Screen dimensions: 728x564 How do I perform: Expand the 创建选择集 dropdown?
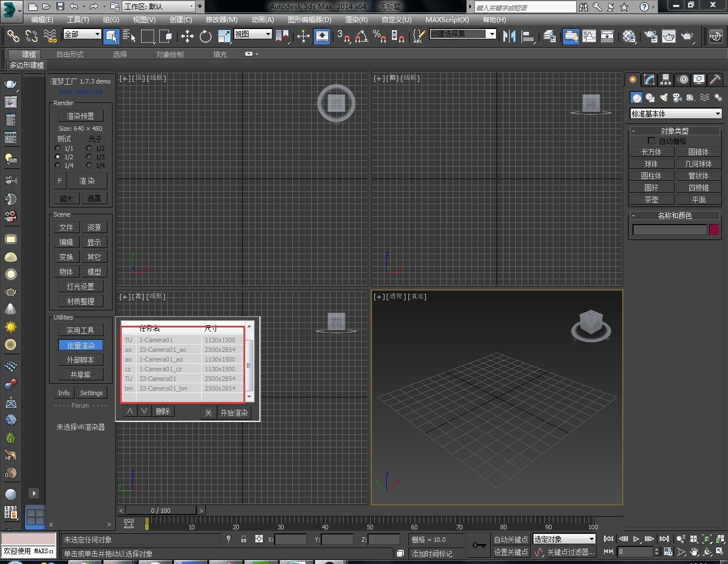(491, 34)
